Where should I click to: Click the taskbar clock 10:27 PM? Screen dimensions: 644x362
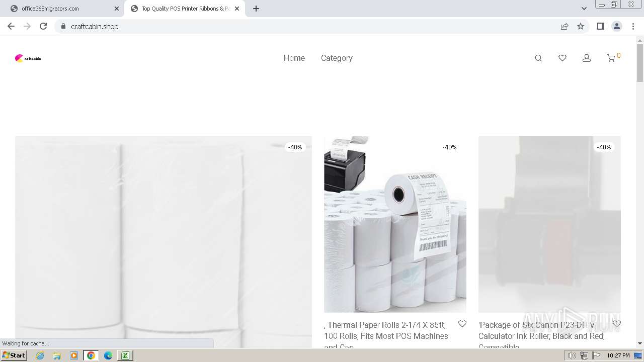coord(618,355)
